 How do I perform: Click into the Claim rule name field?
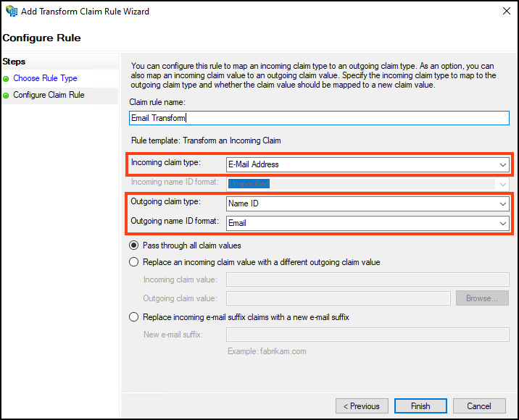(319, 118)
